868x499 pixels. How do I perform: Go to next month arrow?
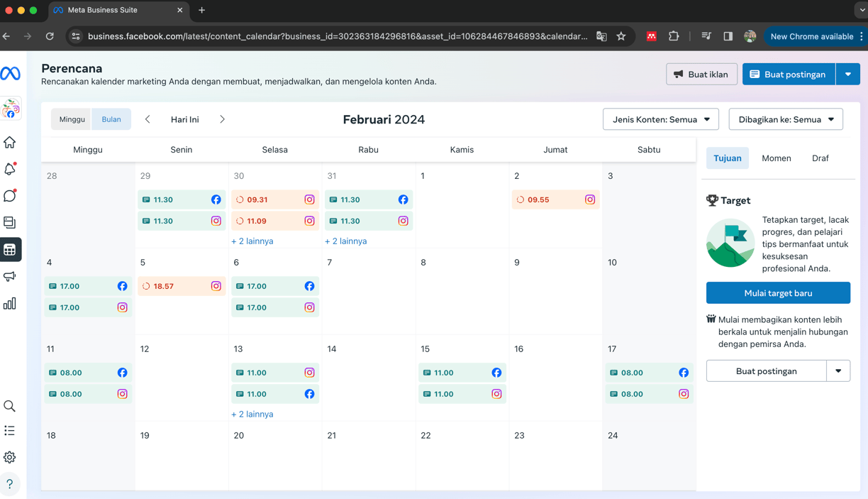(222, 119)
